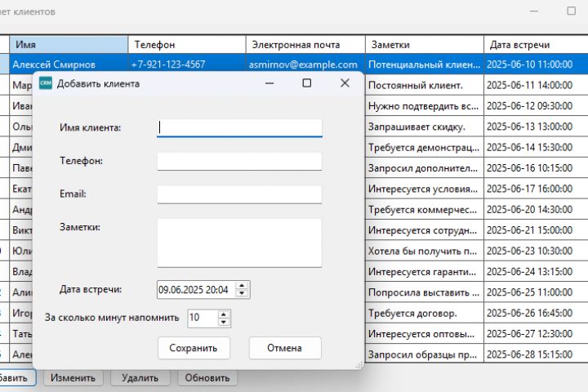Screen dimensions: 588x392
Task: Maximize the Добавить клиента dialog
Action: (x=307, y=83)
